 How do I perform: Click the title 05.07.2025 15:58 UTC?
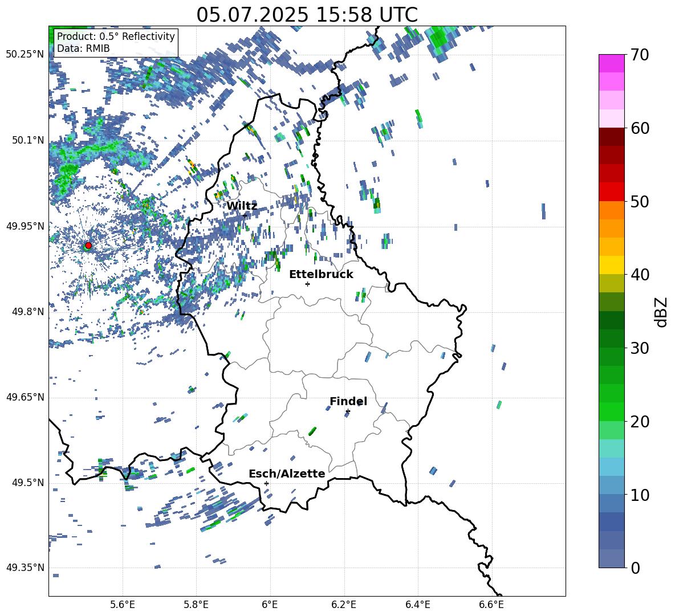pos(307,15)
